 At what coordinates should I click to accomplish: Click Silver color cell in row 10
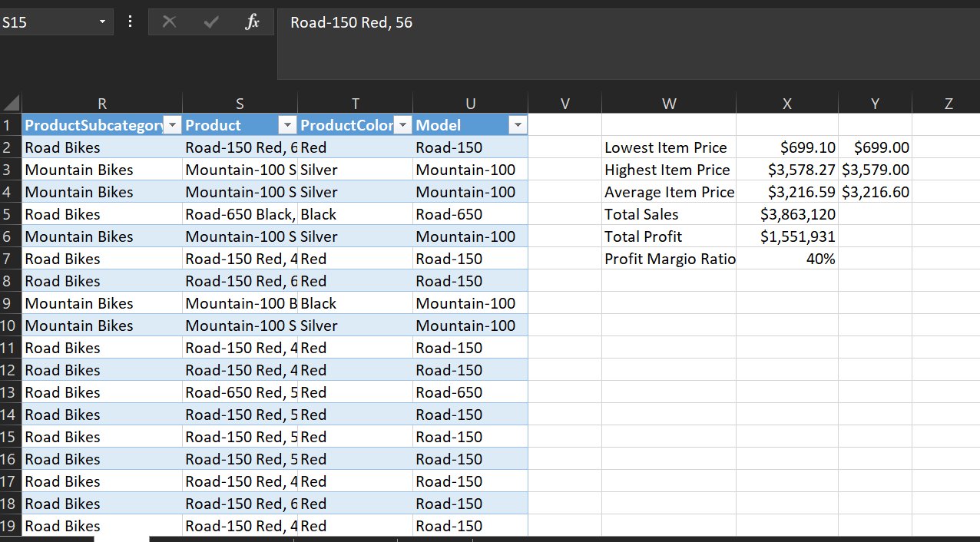coord(355,326)
